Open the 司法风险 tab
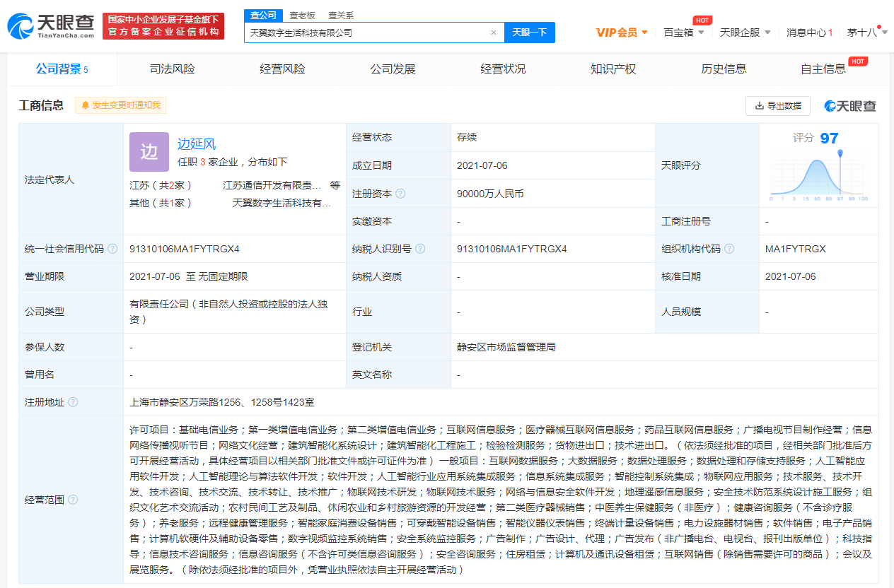The width and height of the screenshot is (894, 588). click(x=172, y=69)
